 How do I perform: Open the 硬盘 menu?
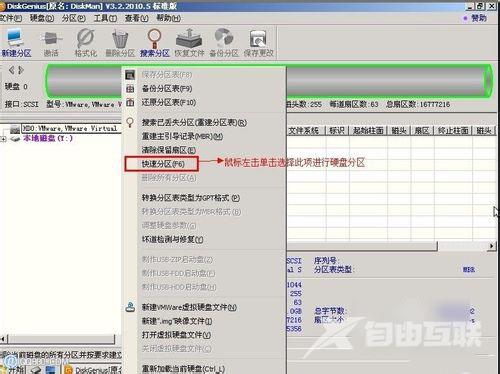[x=42, y=18]
